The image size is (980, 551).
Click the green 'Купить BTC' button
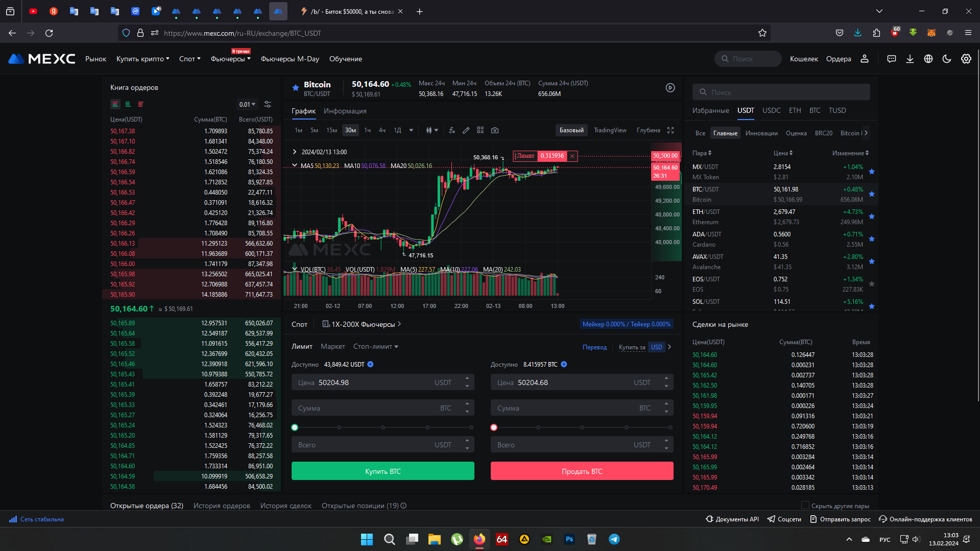click(383, 471)
